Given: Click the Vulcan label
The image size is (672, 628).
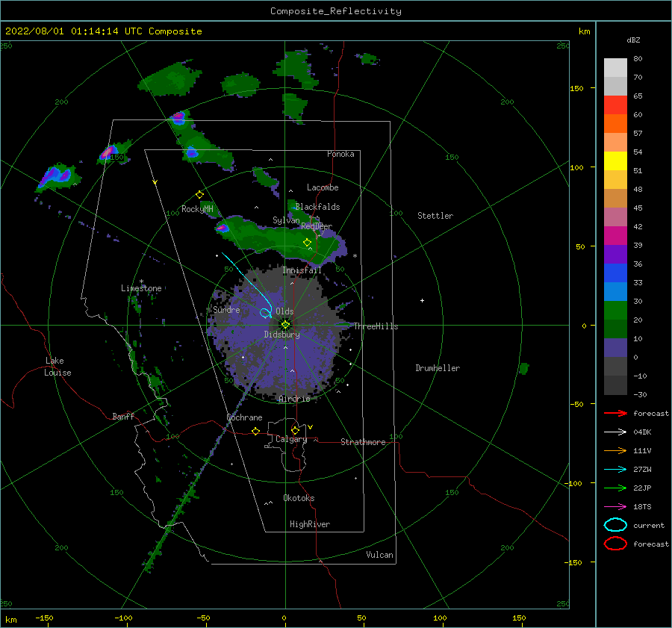Looking at the screenshot, I should [x=379, y=555].
